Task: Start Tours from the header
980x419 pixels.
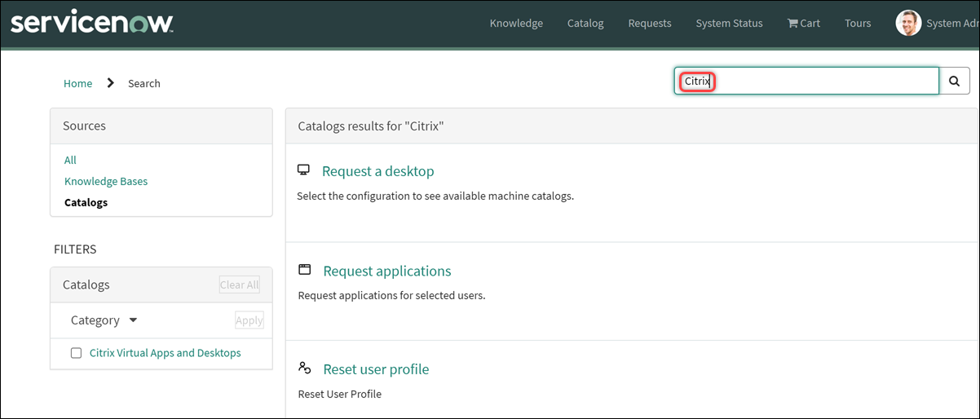Action: point(858,23)
